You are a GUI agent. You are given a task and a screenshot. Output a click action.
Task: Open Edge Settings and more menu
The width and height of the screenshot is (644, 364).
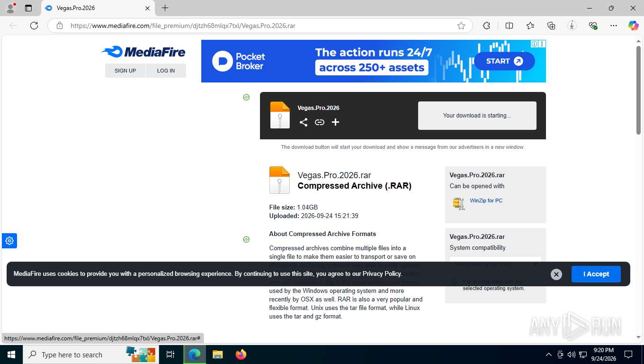click(x=614, y=26)
